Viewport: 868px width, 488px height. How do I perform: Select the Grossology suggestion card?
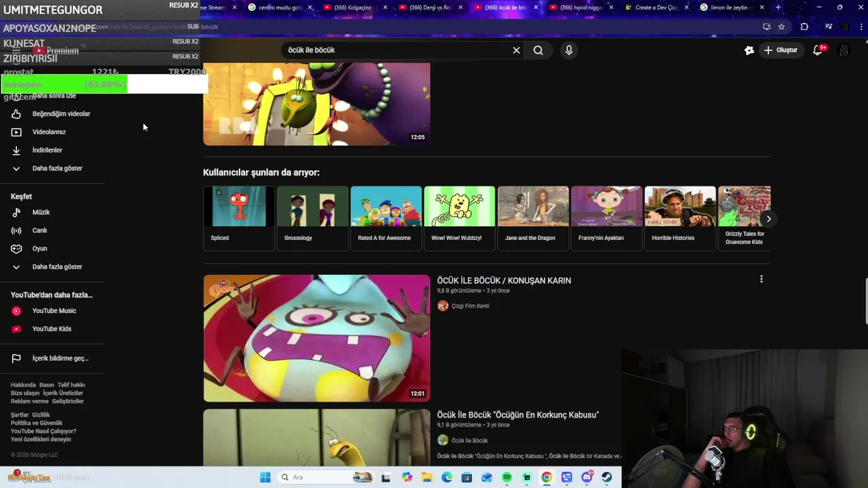point(313,218)
